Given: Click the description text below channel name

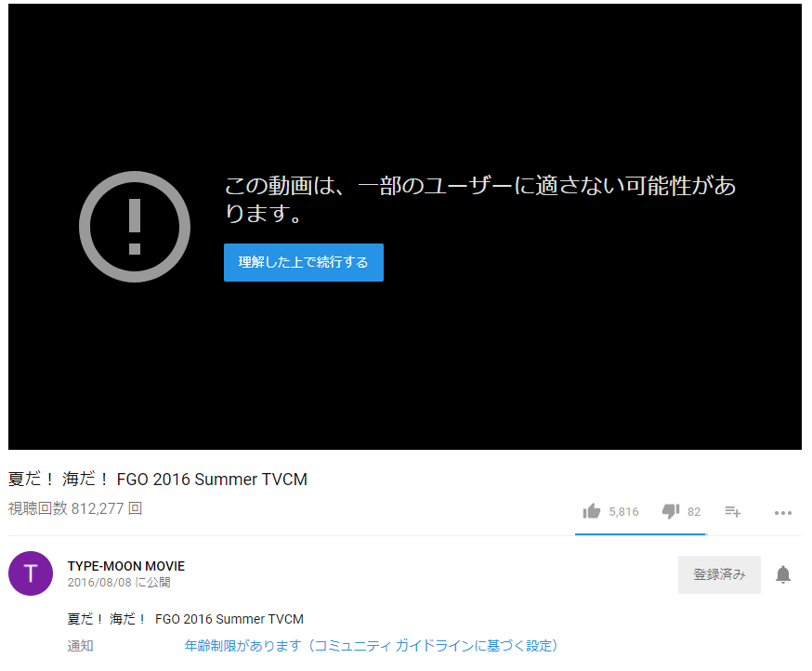Looking at the screenshot, I should coord(186,619).
